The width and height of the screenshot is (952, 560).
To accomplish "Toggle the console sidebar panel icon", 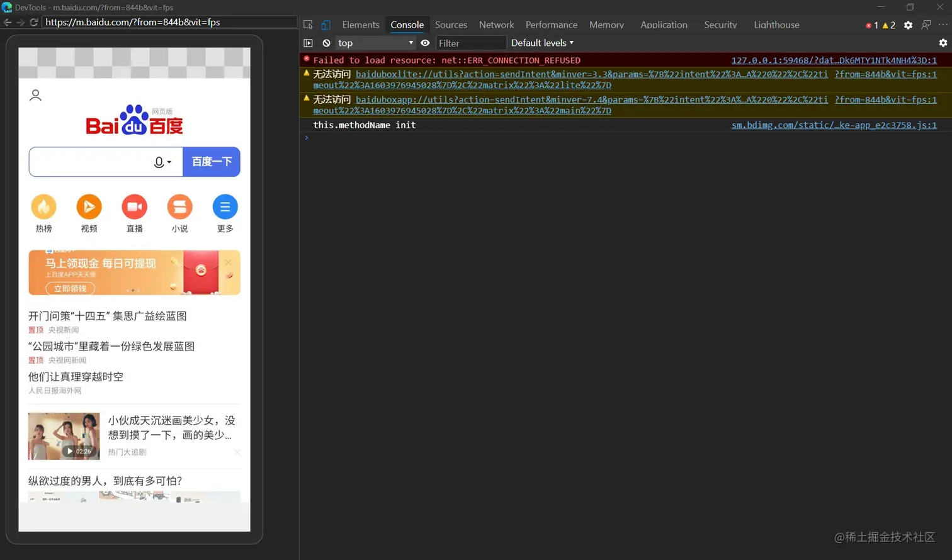I will (308, 43).
